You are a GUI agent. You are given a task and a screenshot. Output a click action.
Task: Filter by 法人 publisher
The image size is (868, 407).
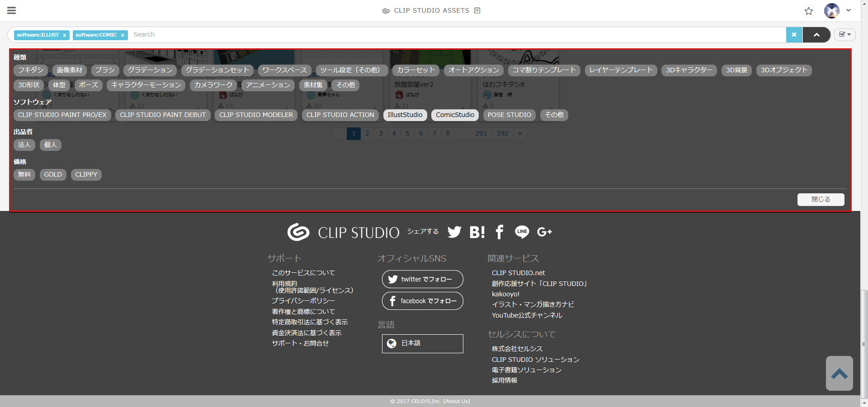24,145
